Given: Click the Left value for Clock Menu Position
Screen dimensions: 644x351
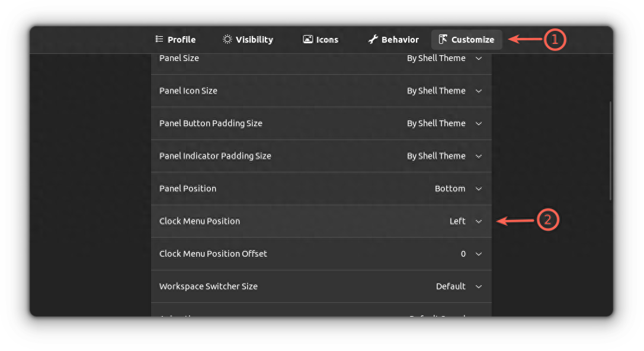Looking at the screenshot, I should [x=457, y=221].
